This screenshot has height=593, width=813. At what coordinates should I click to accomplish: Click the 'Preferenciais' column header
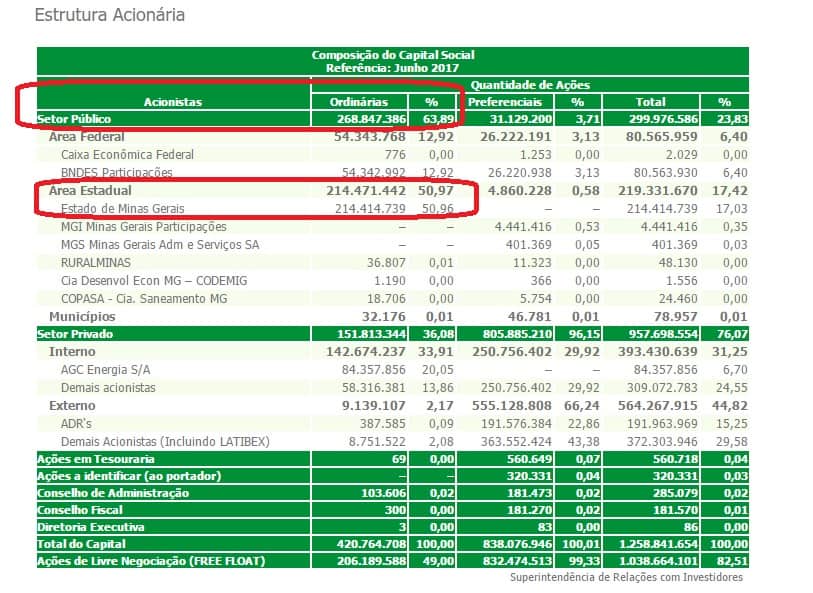(505, 101)
